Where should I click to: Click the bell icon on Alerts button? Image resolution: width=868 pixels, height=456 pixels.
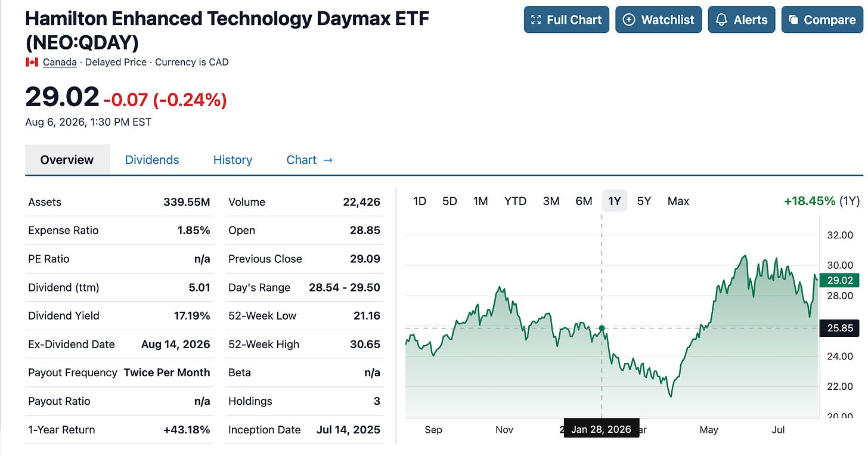pos(721,20)
